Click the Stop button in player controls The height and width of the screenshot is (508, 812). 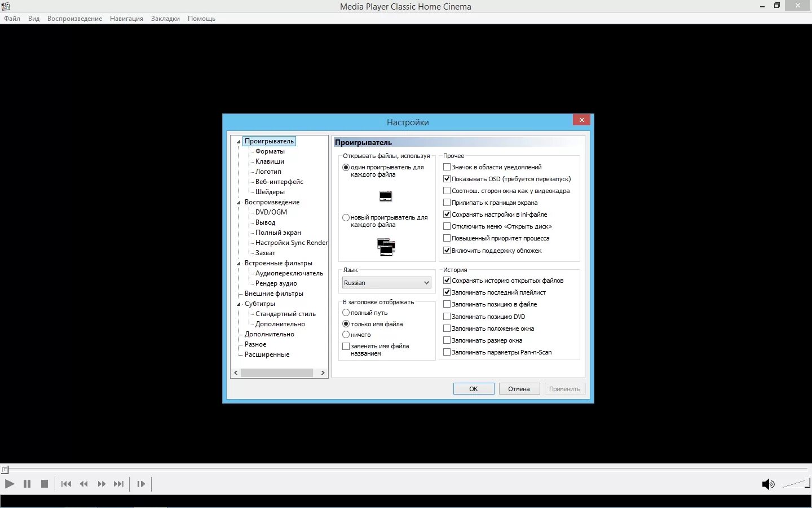(x=45, y=484)
